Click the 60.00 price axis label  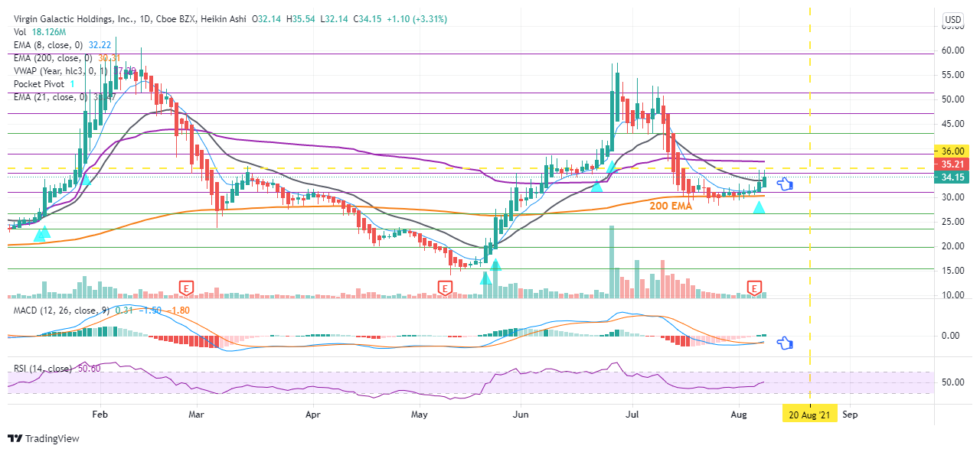tap(952, 50)
